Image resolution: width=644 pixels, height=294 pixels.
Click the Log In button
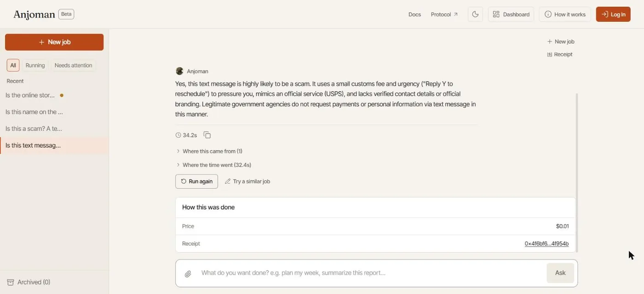click(x=613, y=14)
